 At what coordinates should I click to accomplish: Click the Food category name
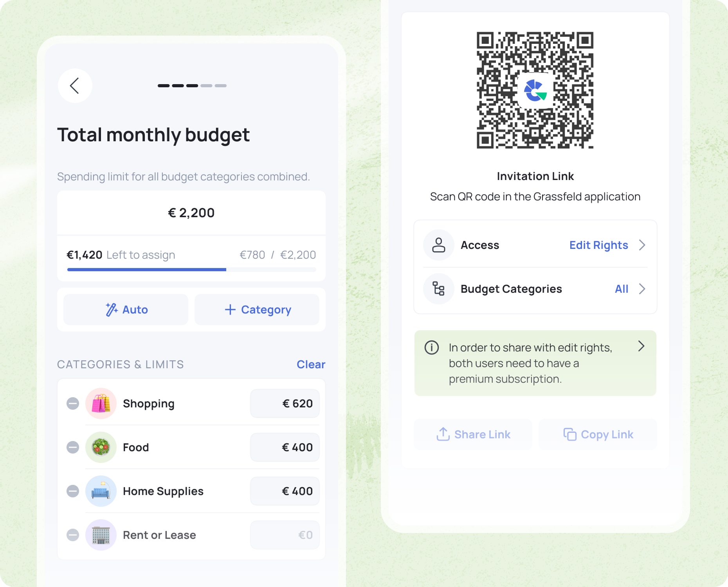pos(136,447)
